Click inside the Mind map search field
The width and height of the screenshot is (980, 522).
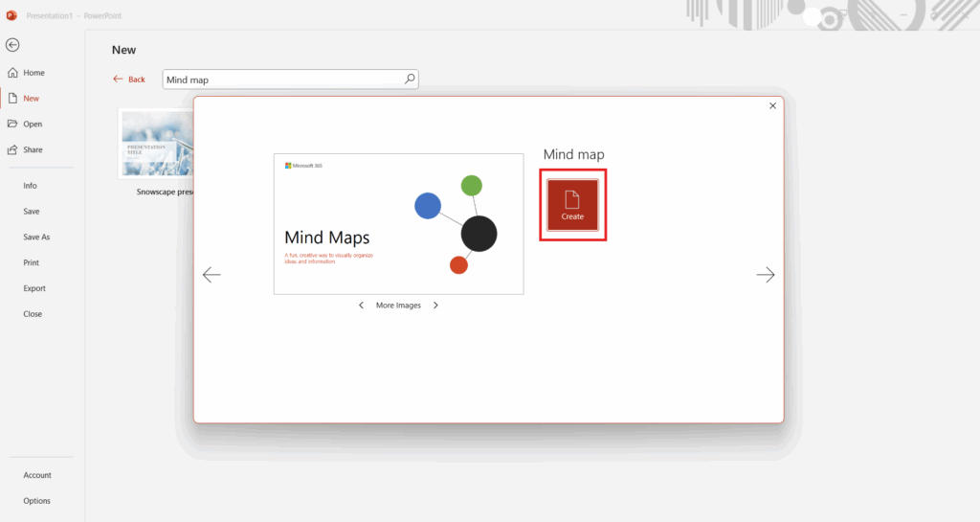coord(281,79)
